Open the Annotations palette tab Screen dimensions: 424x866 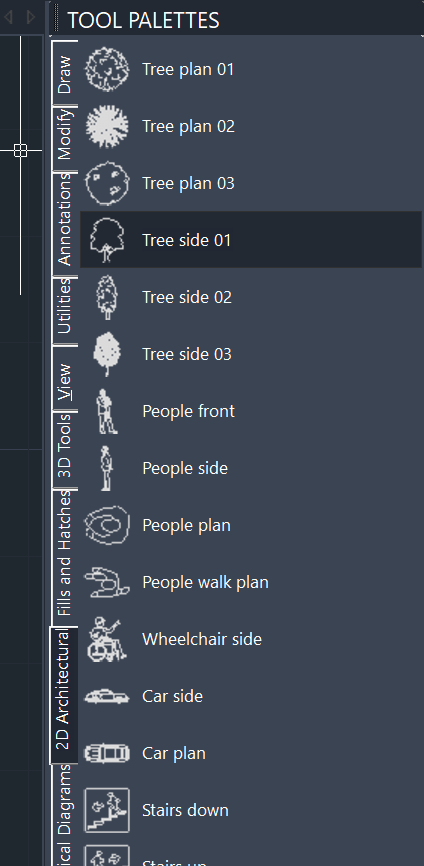pyautogui.click(x=65, y=224)
